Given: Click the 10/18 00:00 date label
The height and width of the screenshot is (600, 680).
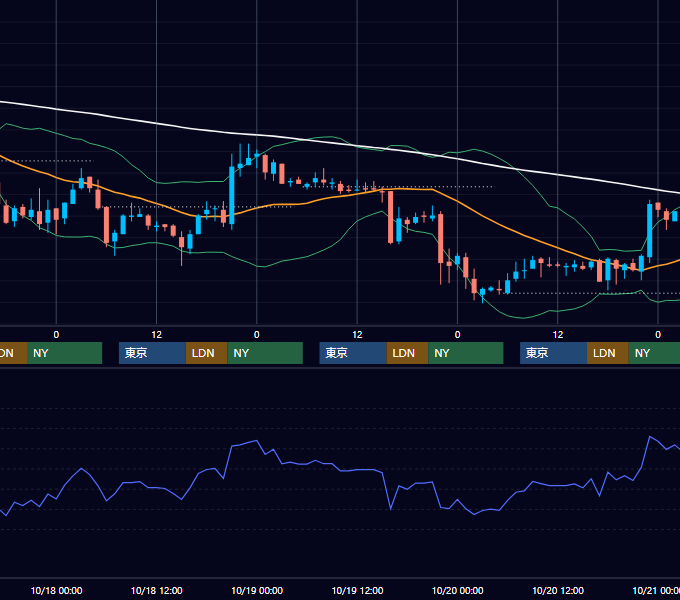Looking at the screenshot, I should pos(56,590).
